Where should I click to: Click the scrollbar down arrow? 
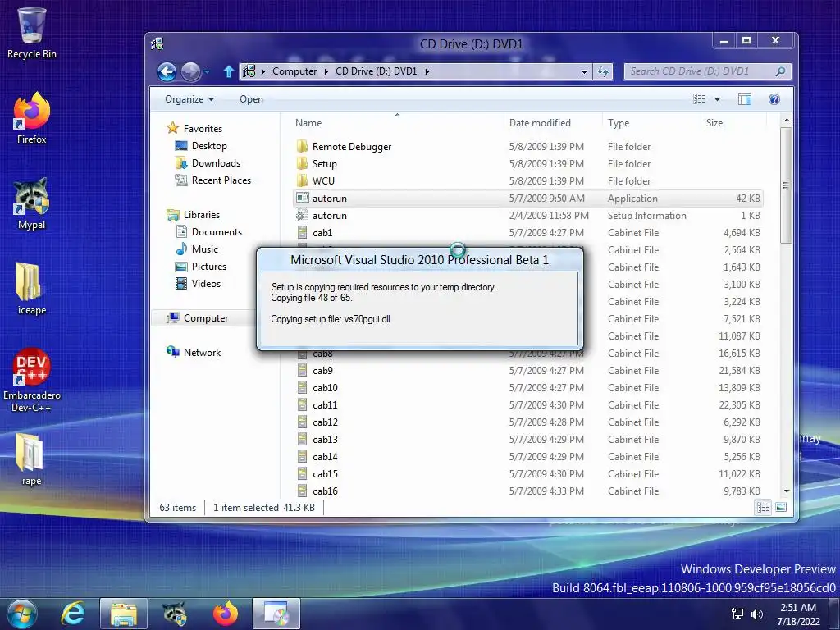click(x=786, y=491)
